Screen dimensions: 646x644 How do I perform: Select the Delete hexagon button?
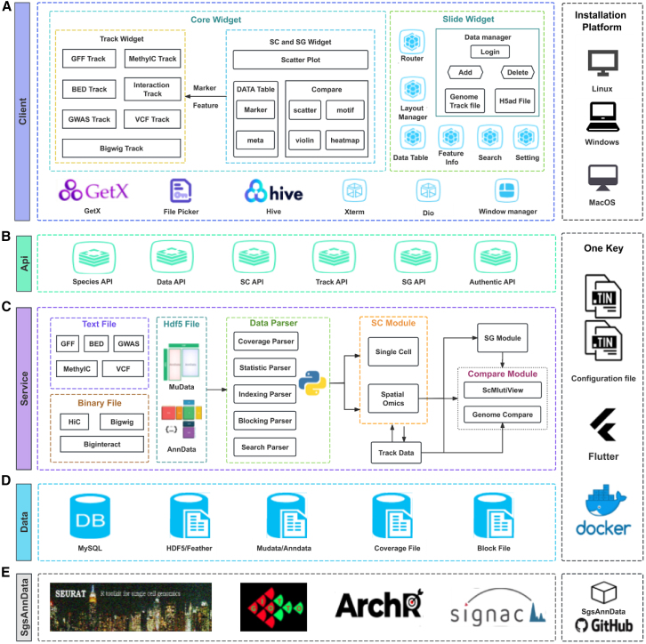[518, 72]
